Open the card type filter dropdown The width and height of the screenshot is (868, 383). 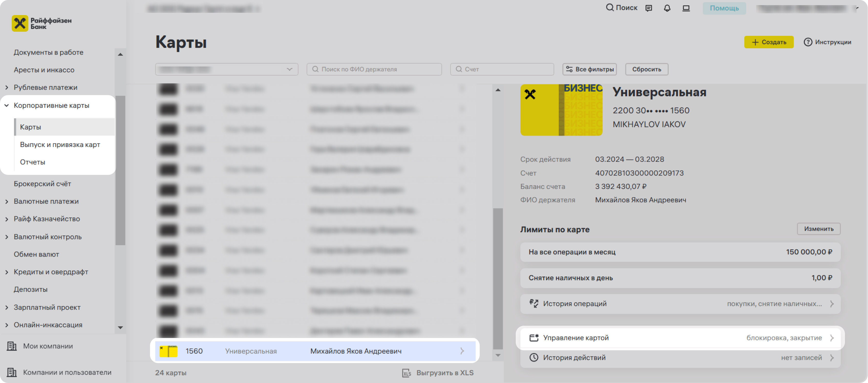(x=227, y=69)
